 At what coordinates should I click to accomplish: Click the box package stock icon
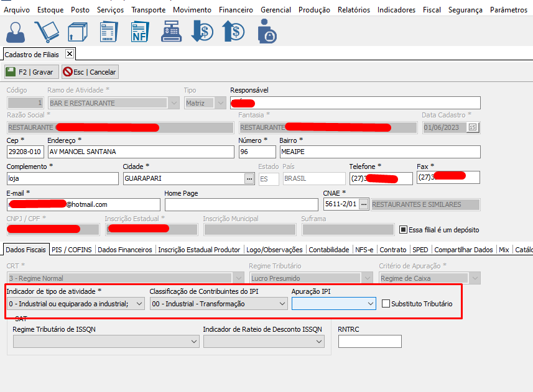(x=77, y=32)
